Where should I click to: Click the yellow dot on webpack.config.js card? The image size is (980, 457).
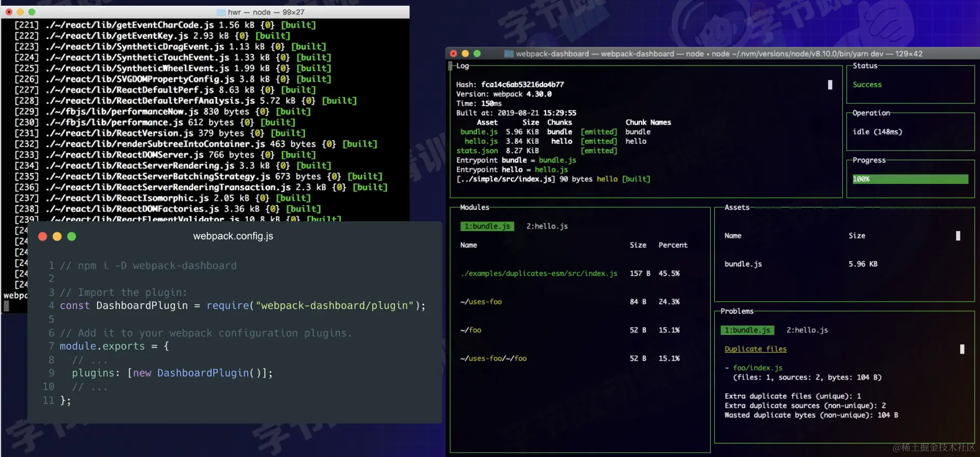click(57, 236)
